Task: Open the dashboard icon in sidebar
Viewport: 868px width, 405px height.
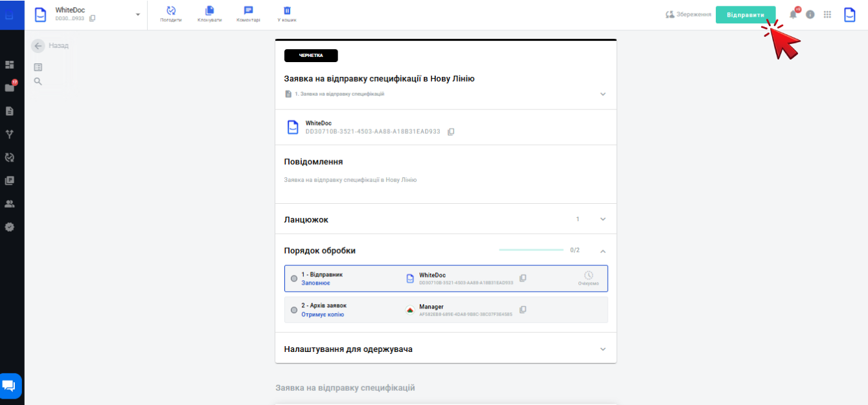Action: click(10, 65)
